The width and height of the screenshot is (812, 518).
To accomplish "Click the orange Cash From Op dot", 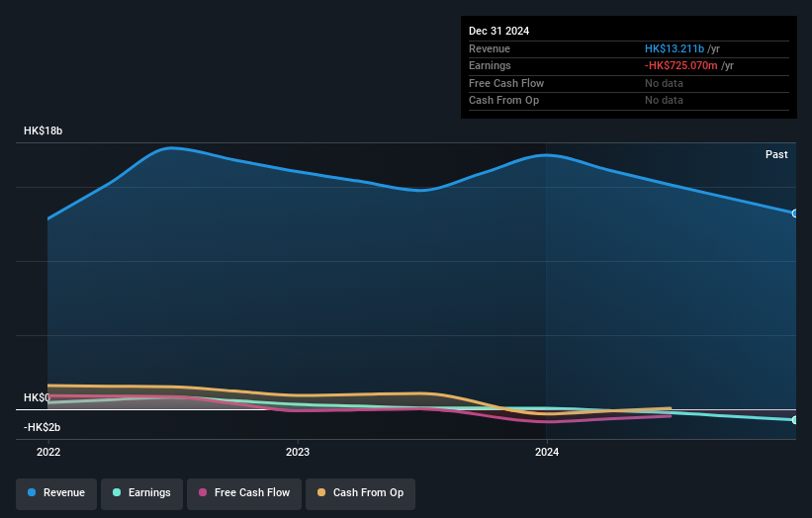I will pos(321,492).
